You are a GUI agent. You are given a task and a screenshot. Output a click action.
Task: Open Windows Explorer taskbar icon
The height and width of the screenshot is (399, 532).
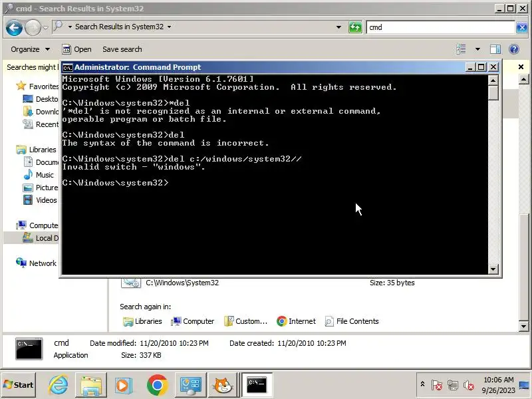[x=91, y=385]
